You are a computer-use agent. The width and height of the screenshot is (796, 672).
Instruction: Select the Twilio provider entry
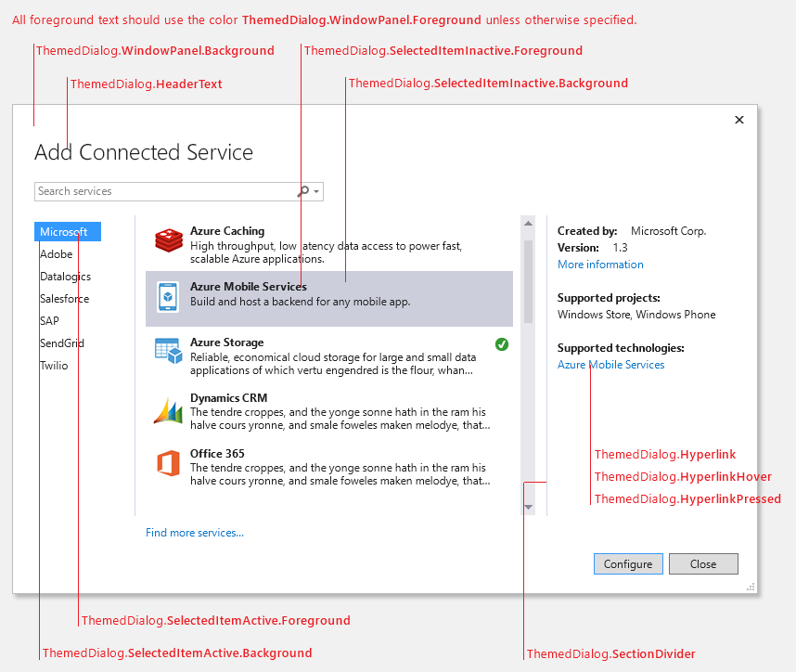(x=54, y=365)
